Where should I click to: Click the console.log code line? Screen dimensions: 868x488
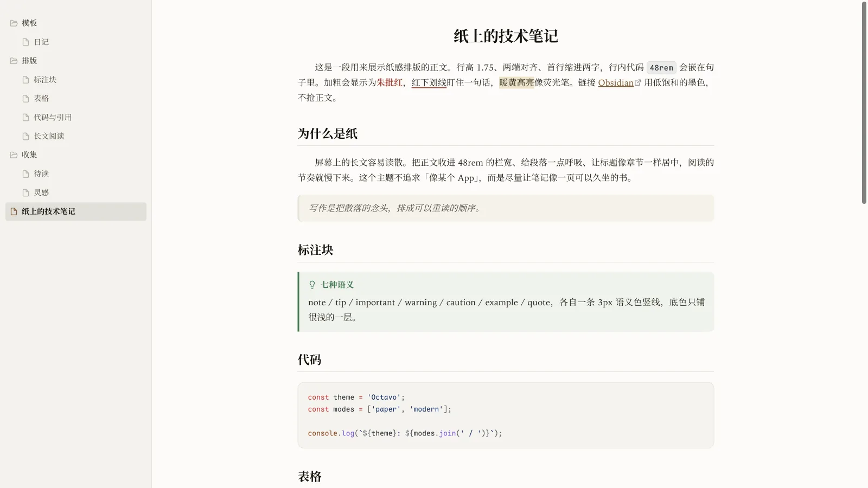(405, 433)
